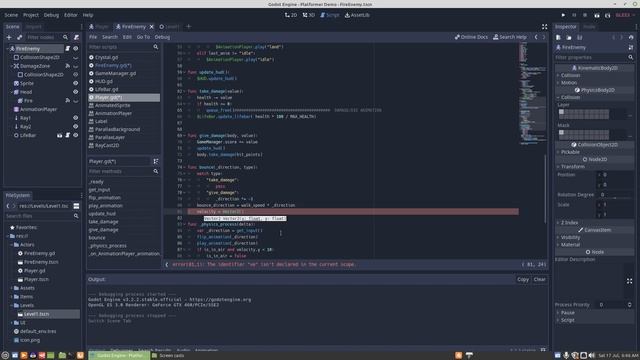Click Online Docs link

tap(471, 37)
